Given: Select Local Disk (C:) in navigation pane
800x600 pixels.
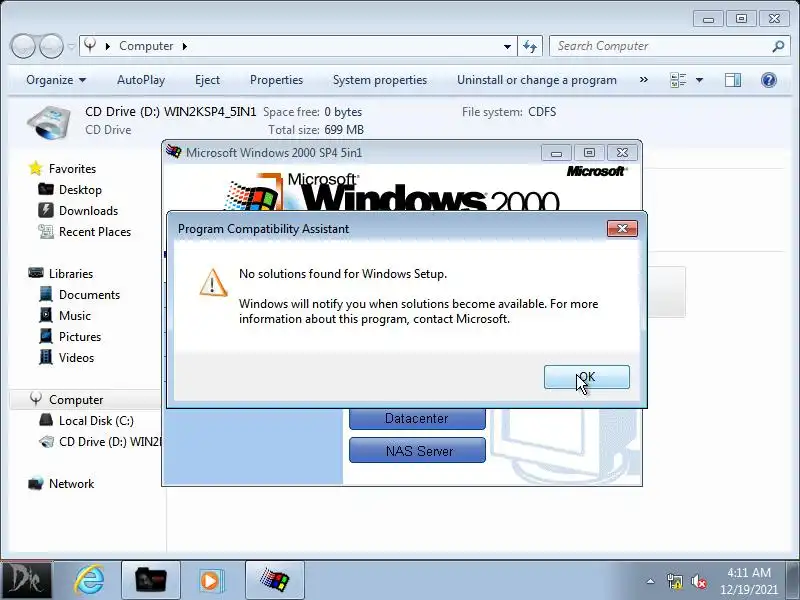Looking at the screenshot, I should [96, 420].
